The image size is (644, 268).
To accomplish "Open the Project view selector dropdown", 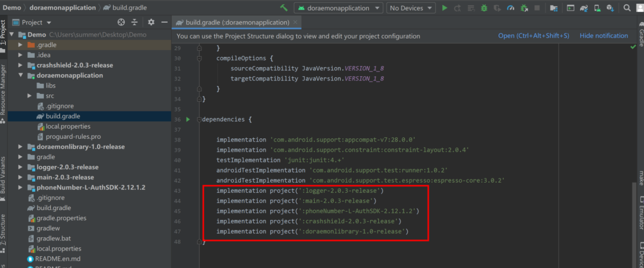I will [x=32, y=22].
